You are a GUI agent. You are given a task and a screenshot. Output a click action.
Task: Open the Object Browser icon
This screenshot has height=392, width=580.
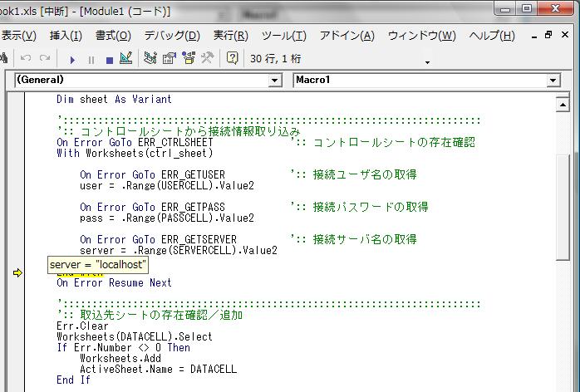tap(189, 58)
